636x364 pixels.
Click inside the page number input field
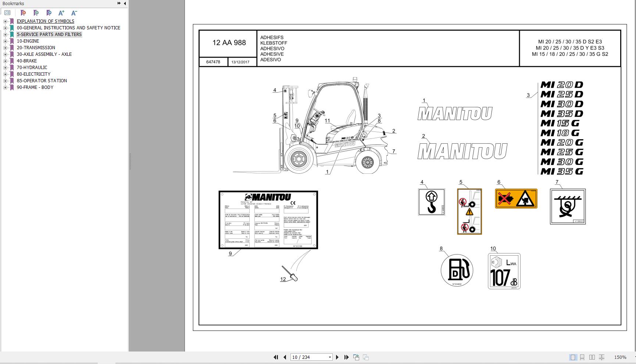(309, 357)
